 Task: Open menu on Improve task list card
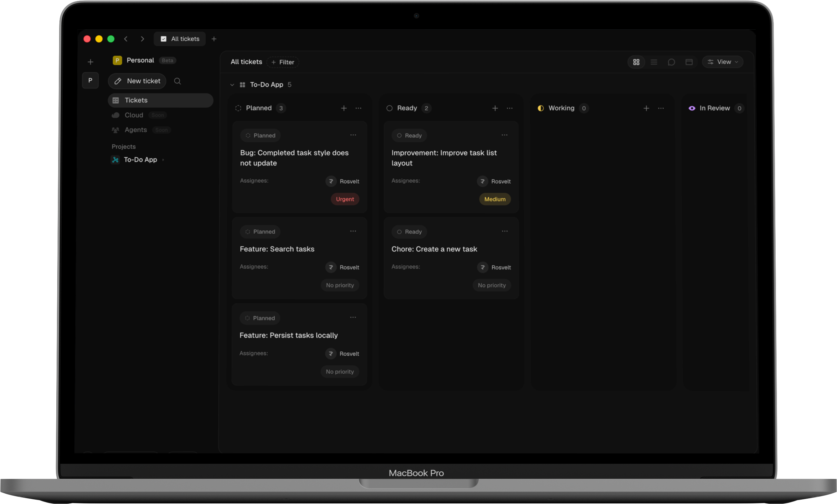[505, 135]
